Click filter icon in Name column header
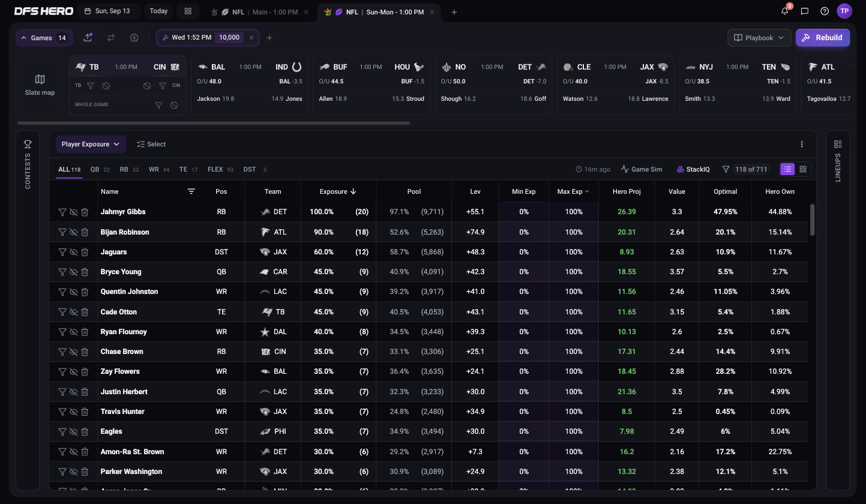This screenshot has width=866, height=504. click(x=191, y=191)
